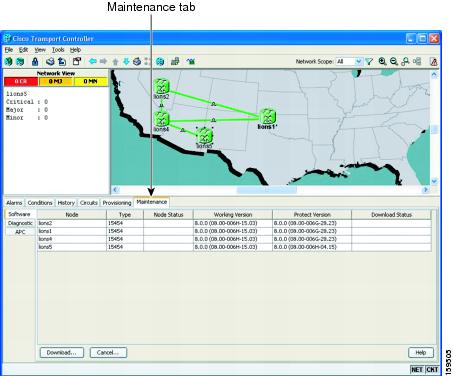Select the lions1 node icon on map
The width and height of the screenshot is (453, 376).
click(x=267, y=116)
